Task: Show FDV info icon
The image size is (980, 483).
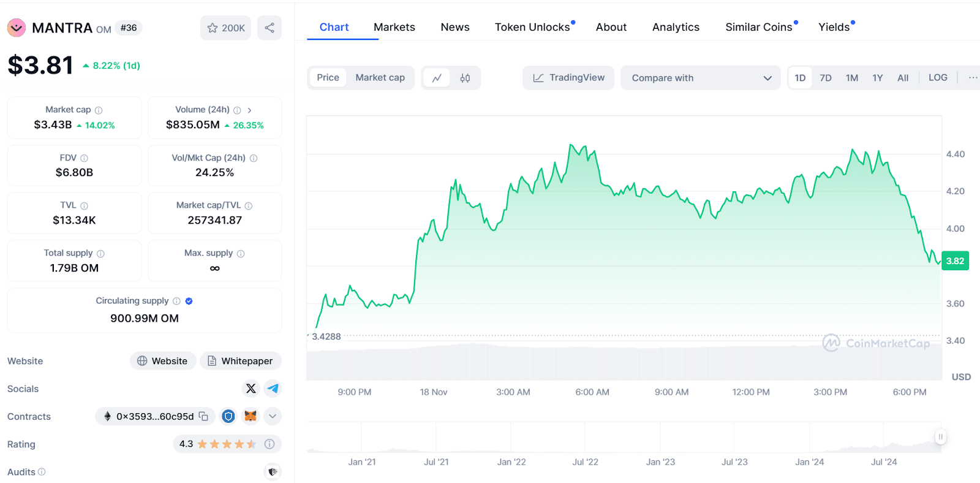Action: pos(85,158)
